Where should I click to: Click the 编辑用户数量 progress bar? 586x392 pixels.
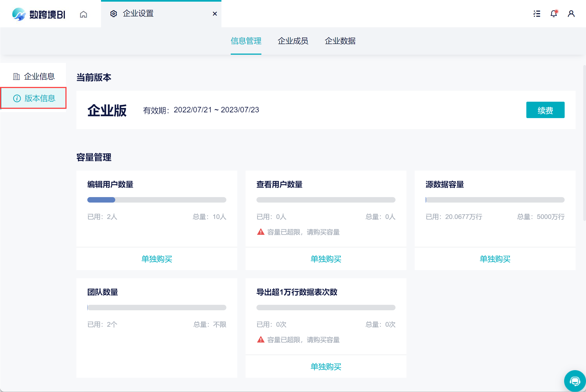coord(157,200)
